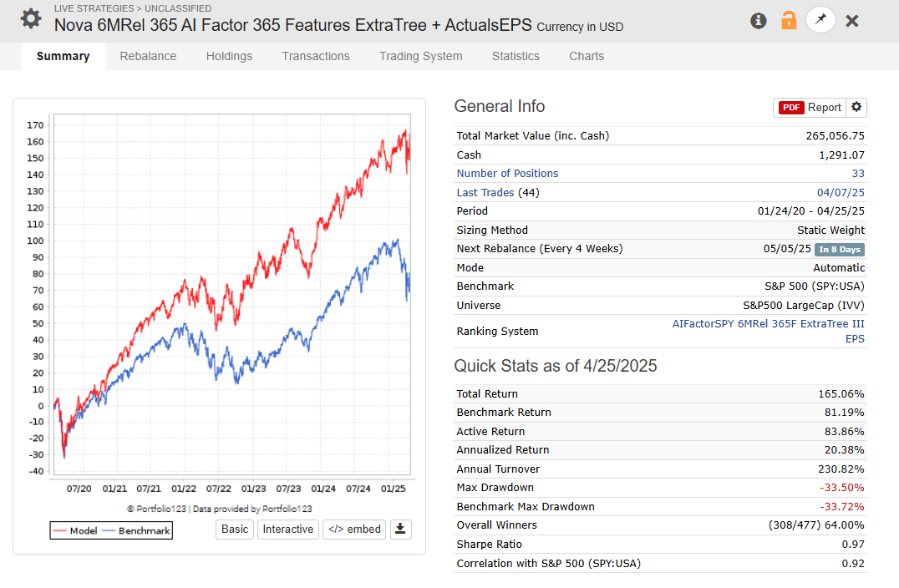The image size is (899, 588).
Task: Click the orange unlock padlock icon
Action: tap(789, 21)
